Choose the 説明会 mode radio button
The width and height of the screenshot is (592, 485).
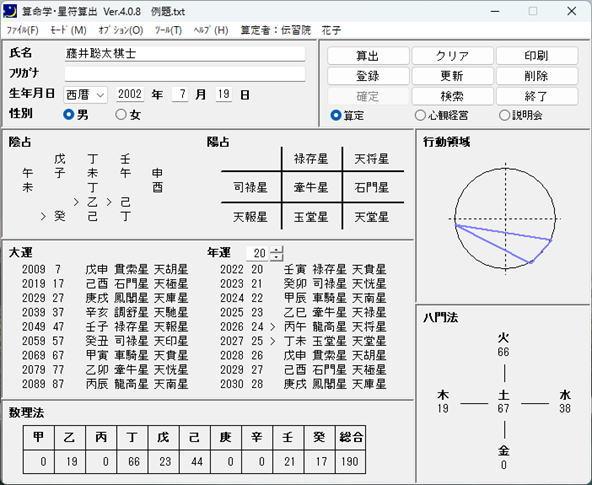[x=504, y=115]
